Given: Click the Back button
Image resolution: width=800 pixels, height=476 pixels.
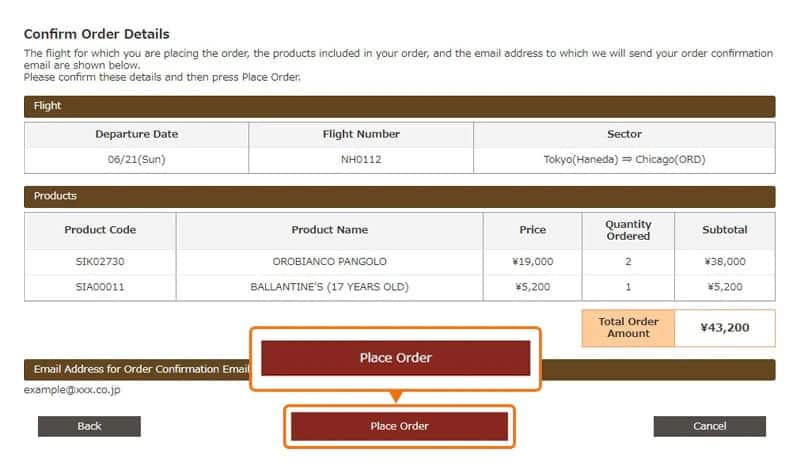Looking at the screenshot, I should 89,426.
